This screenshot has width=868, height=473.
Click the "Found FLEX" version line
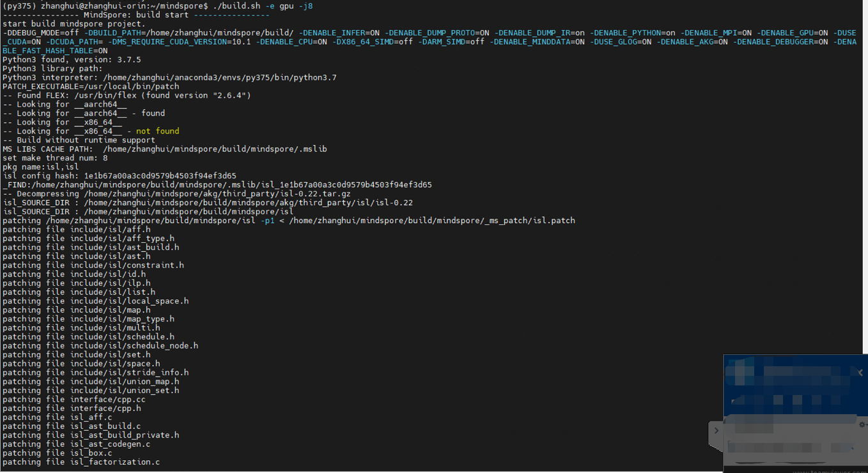coord(127,95)
